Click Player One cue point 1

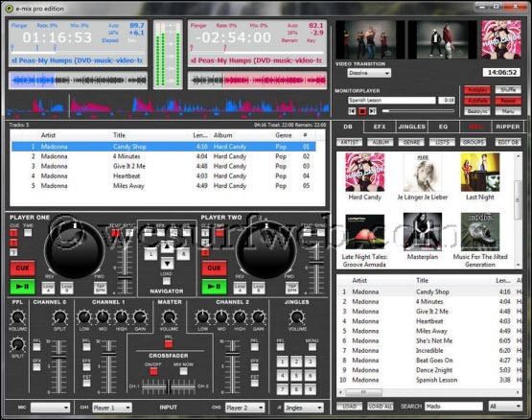click(x=13, y=233)
